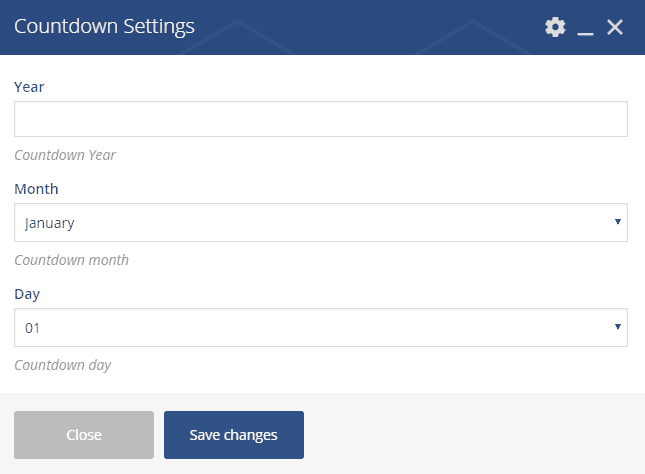645x474 pixels.
Task: Click the 'Countdown Year' hint text
Action: coord(65,156)
